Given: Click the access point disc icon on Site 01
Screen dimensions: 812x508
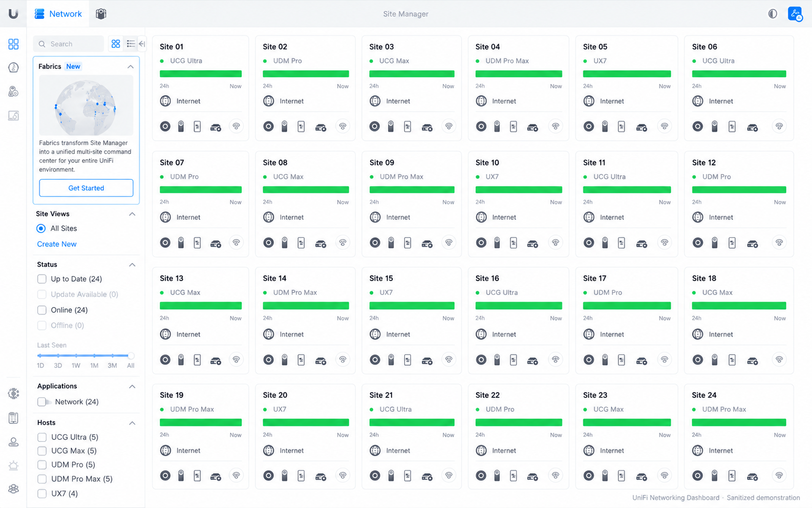Looking at the screenshot, I should pyautogui.click(x=165, y=126).
